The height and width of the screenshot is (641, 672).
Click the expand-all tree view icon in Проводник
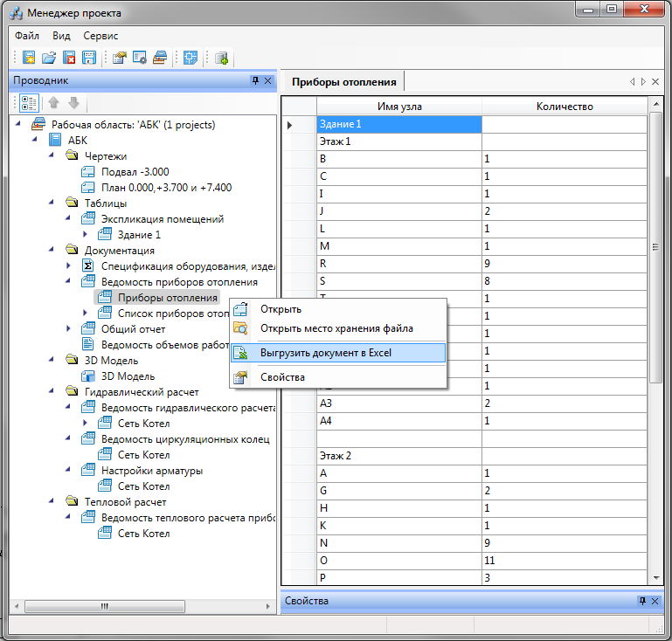pos(29,103)
